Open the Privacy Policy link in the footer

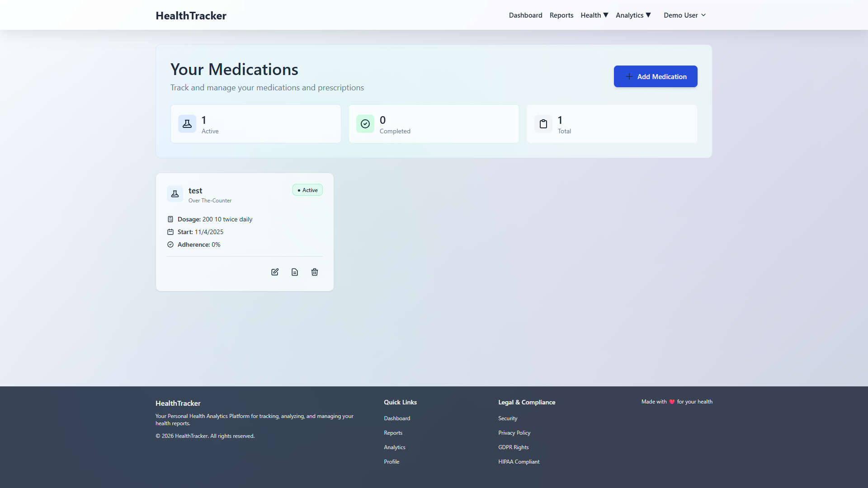[x=514, y=432]
